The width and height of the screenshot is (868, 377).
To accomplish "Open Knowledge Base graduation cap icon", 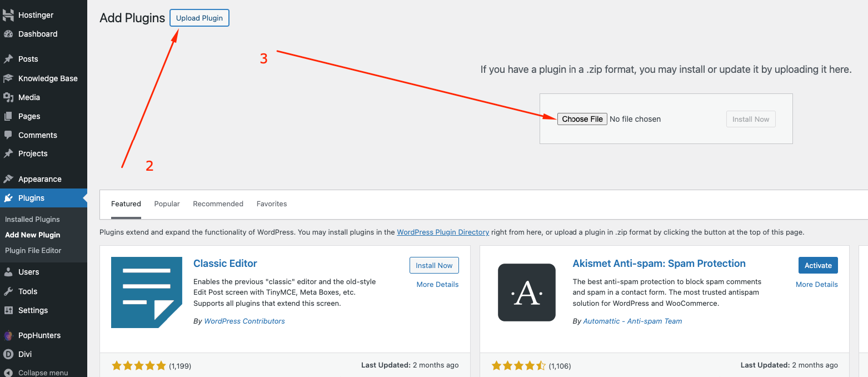I will 8,78.
